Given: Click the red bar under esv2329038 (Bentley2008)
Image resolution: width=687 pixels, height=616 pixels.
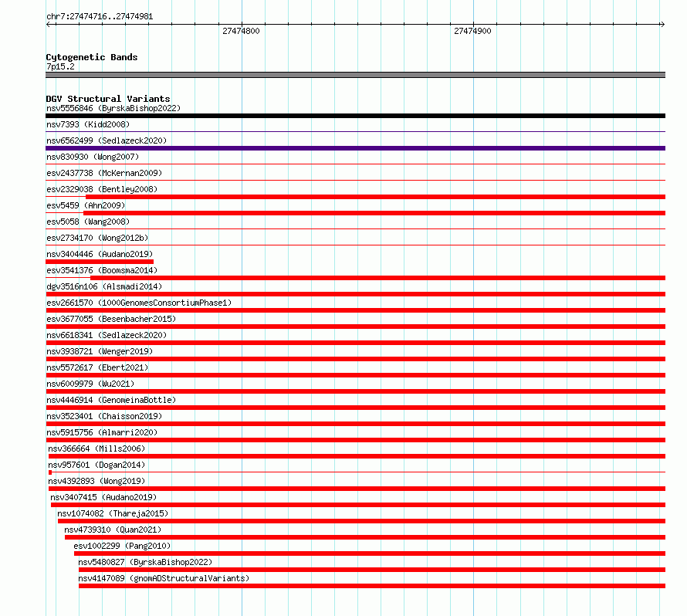Looking at the screenshot, I should tap(375, 197).
